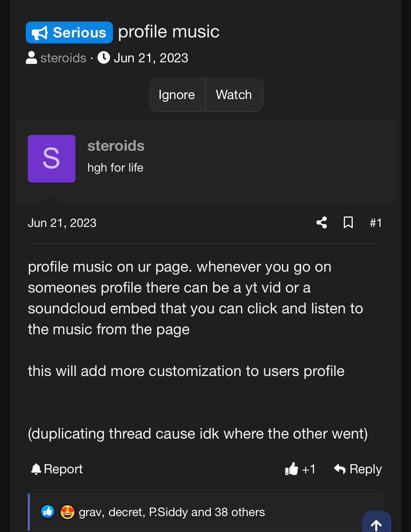Open post permalink #1
The image size is (411, 532).
[376, 223]
